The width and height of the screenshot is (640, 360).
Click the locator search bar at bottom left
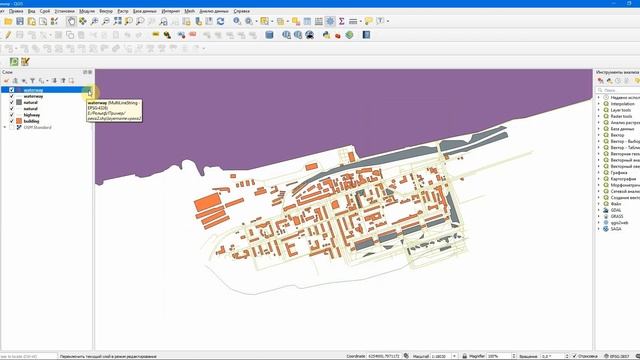coord(29,356)
